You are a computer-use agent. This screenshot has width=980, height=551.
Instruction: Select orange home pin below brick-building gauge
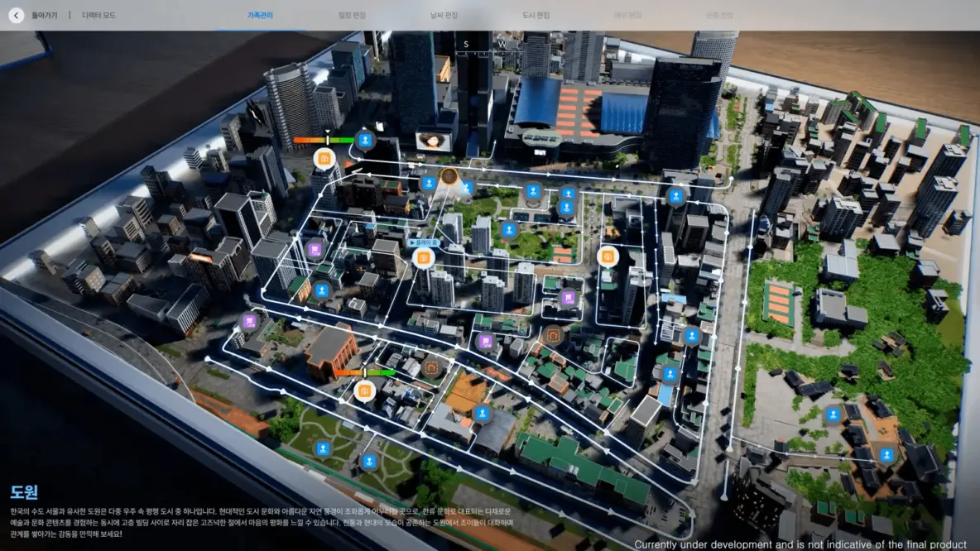click(x=364, y=391)
